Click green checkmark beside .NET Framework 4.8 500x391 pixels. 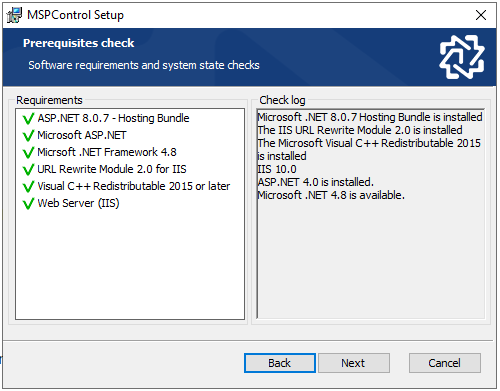(x=28, y=153)
